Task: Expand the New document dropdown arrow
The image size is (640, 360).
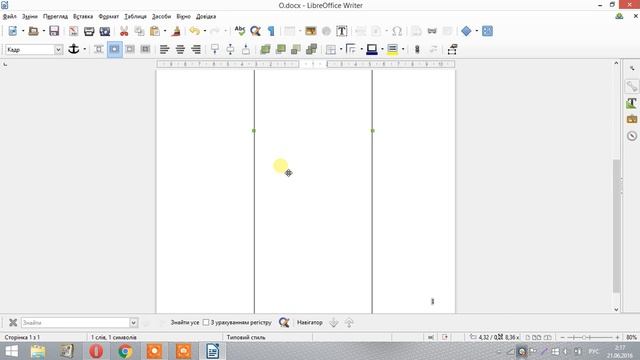Action: [23, 31]
